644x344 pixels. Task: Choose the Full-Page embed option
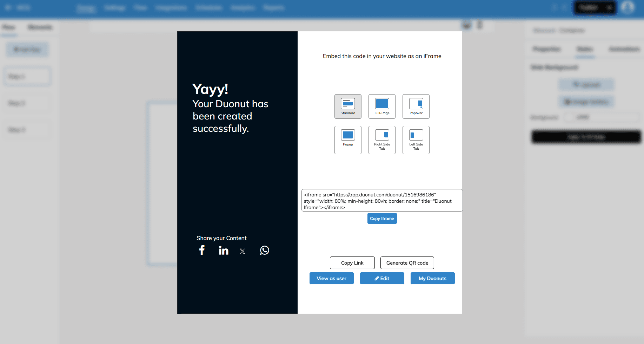tap(382, 106)
